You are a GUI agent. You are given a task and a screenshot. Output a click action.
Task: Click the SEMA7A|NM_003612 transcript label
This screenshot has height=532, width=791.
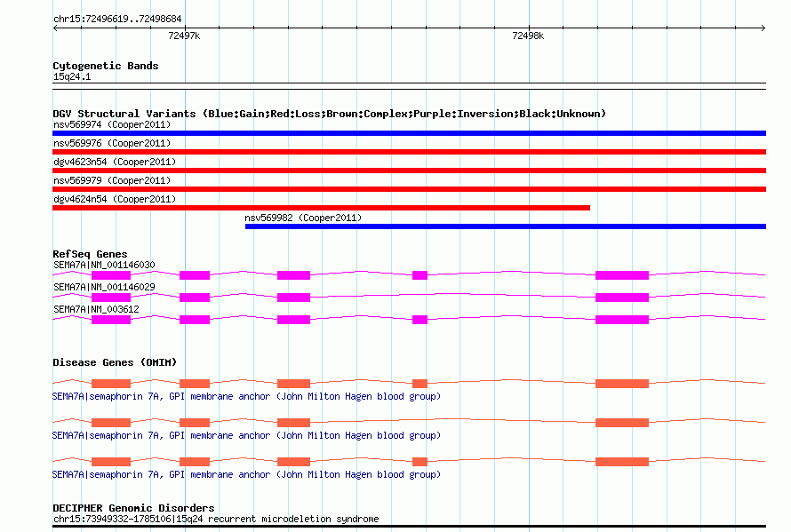click(x=96, y=309)
